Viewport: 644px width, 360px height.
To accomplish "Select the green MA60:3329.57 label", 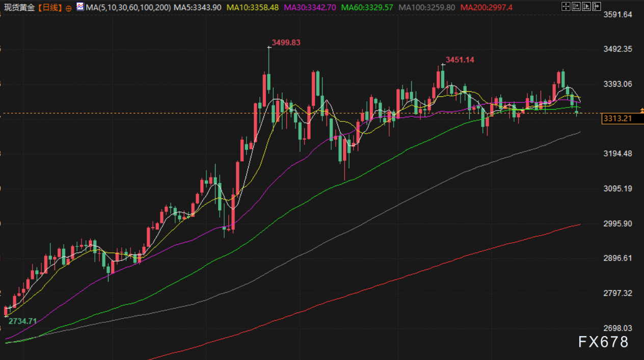I will click(367, 8).
